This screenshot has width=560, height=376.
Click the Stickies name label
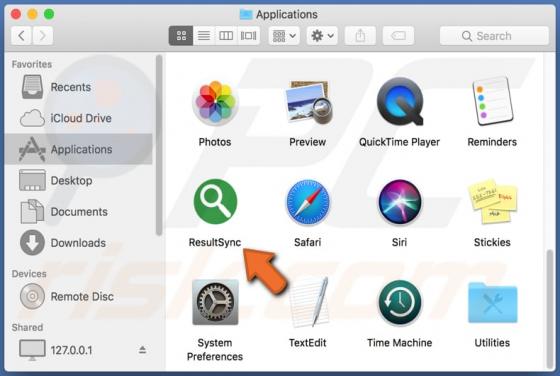click(492, 242)
